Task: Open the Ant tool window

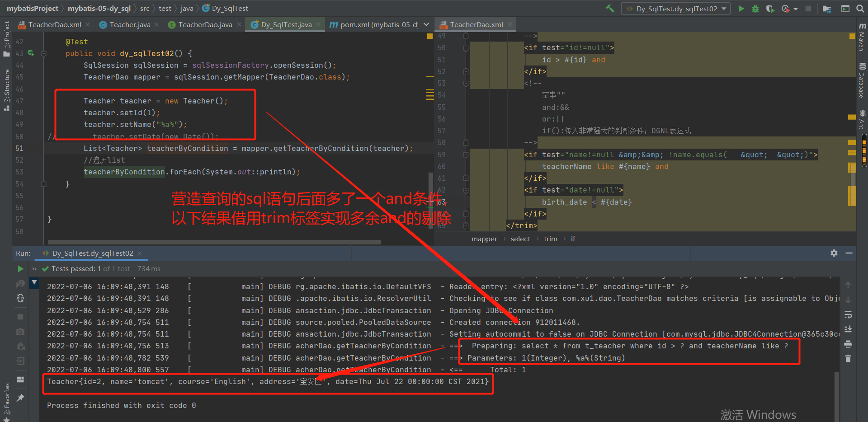Action: coord(862,119)
